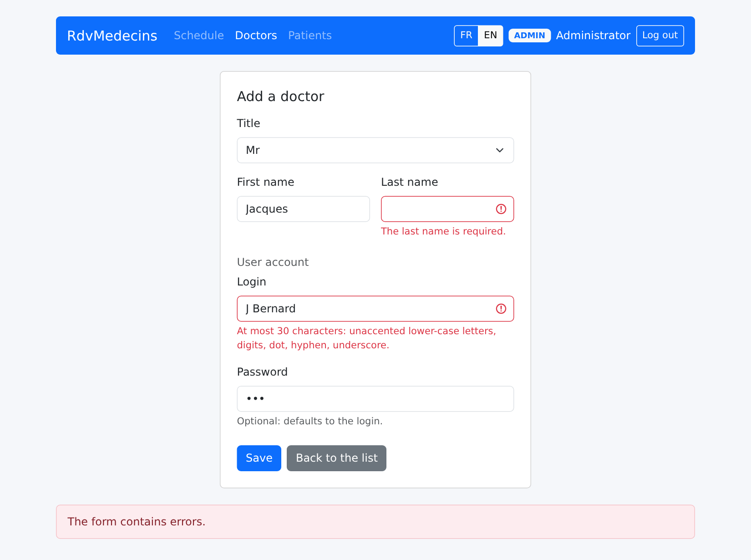751x560 pixels.
Task: Click the Administrator user name
Action: (593, 36)
